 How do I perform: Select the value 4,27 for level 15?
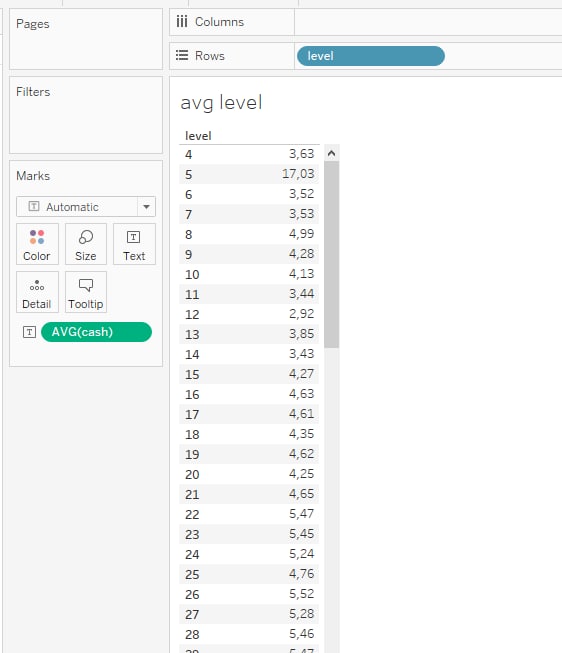click(302, 374)
